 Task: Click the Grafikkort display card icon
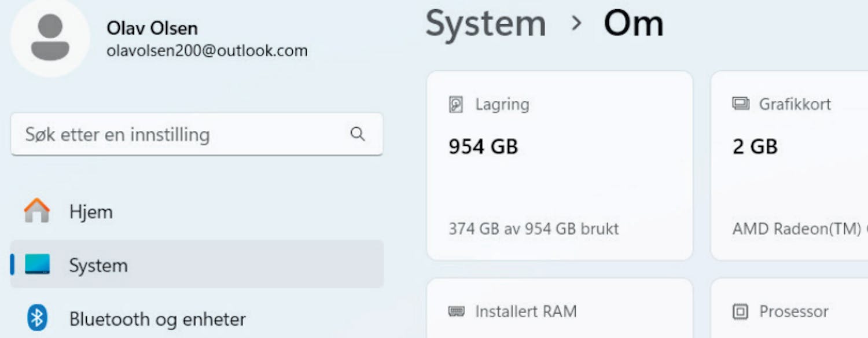click(x=740, y=104)
